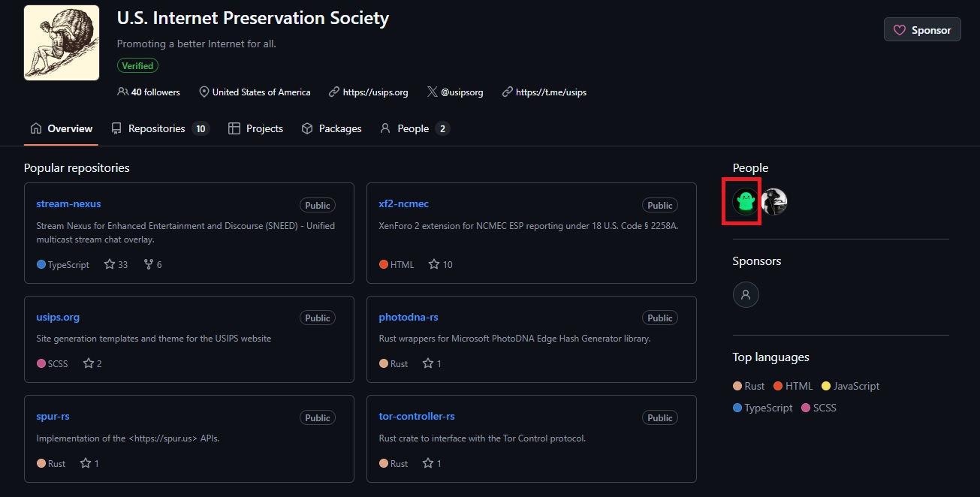Open forks count icon for stream-nexus
Viewport: 980px width, 497px height.
pos(148,264)
